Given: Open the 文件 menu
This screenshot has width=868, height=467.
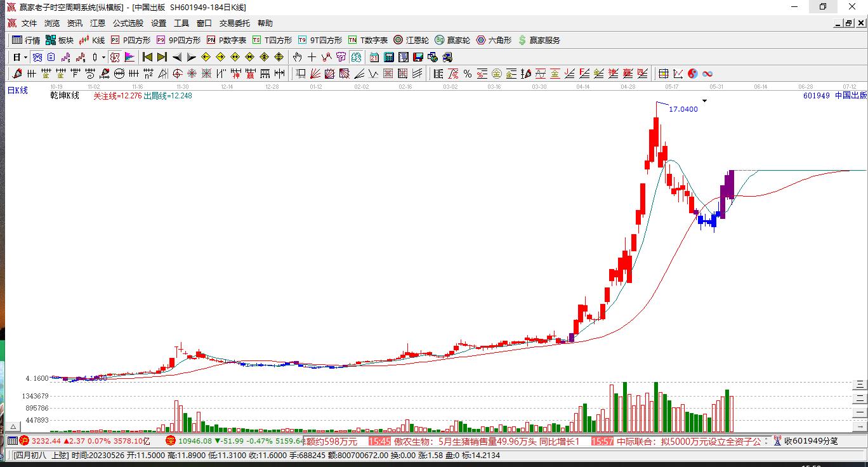Looking at the screenshot, I should tap(29, 23).
